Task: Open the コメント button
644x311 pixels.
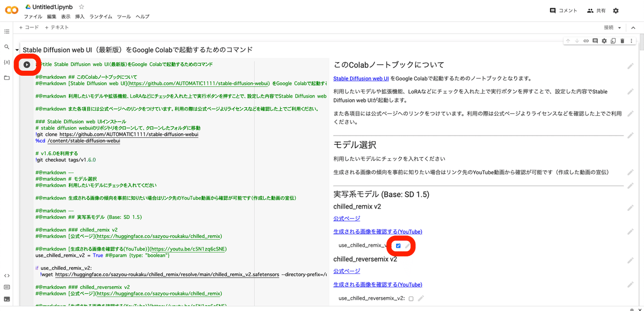Action: click(563, 11)
